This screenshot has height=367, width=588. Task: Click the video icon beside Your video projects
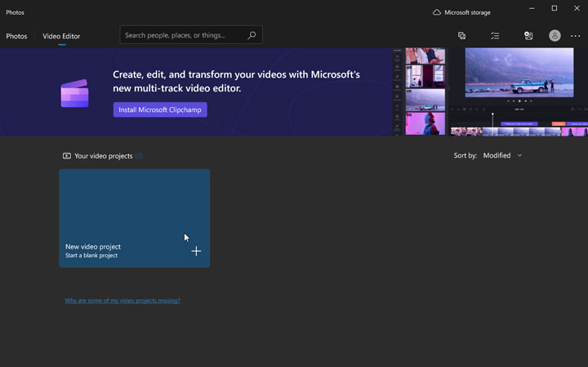coord(67,156)
